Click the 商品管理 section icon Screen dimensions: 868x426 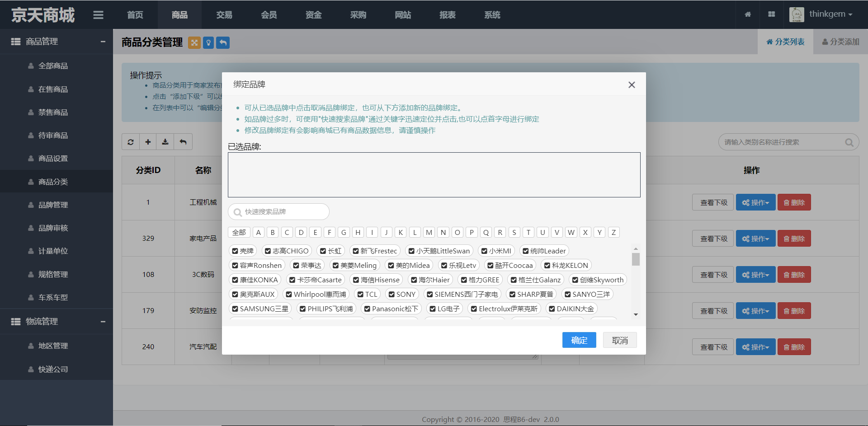click(16, 42)
